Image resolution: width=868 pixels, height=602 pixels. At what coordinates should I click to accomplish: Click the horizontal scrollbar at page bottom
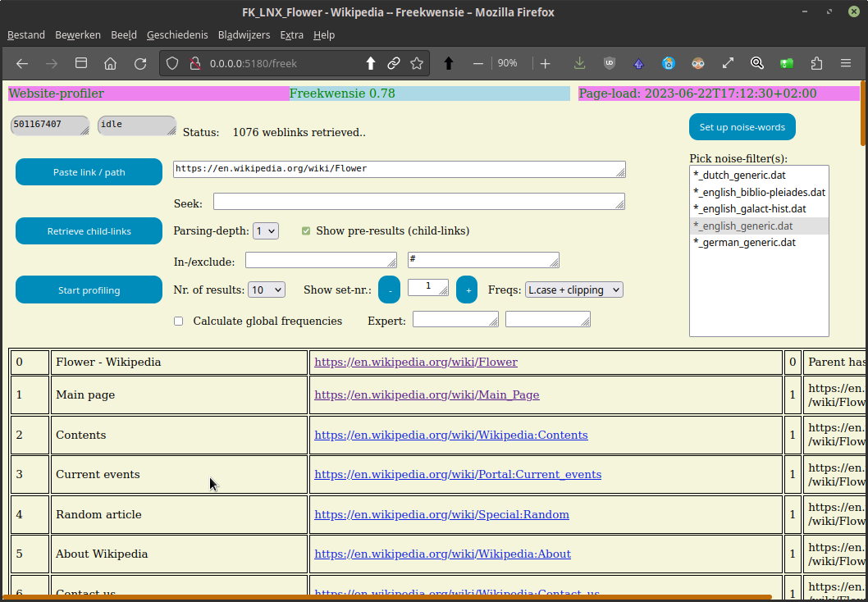click(x=387, y=598)
